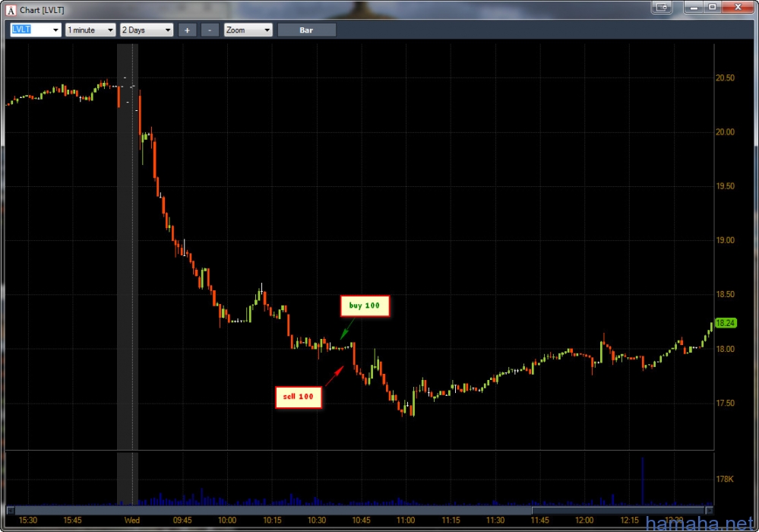Click the tallest volume spike bar near 12:15
The image size is (759, 532).
coord(643,481)
